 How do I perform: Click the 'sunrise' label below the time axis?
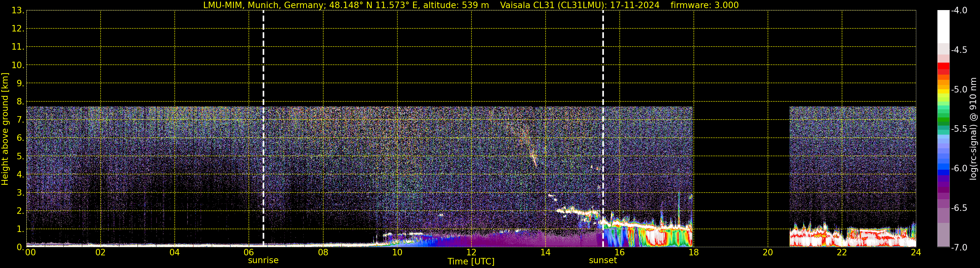[263, 261]
